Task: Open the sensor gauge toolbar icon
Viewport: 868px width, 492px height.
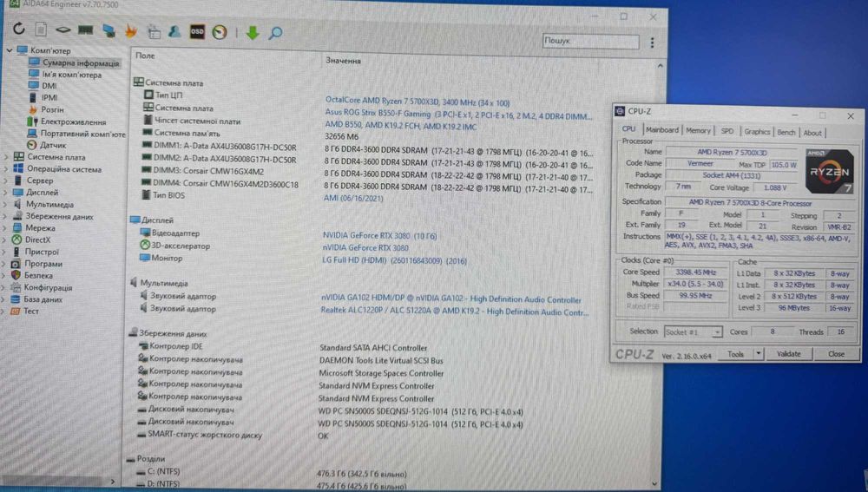Action: point(220,33)
